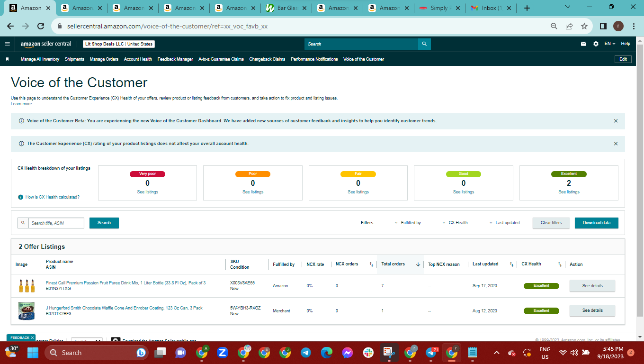The image size is (644, 364).
Task: Click the Waffle Cone product thumbnail
Action: (27, 311)
